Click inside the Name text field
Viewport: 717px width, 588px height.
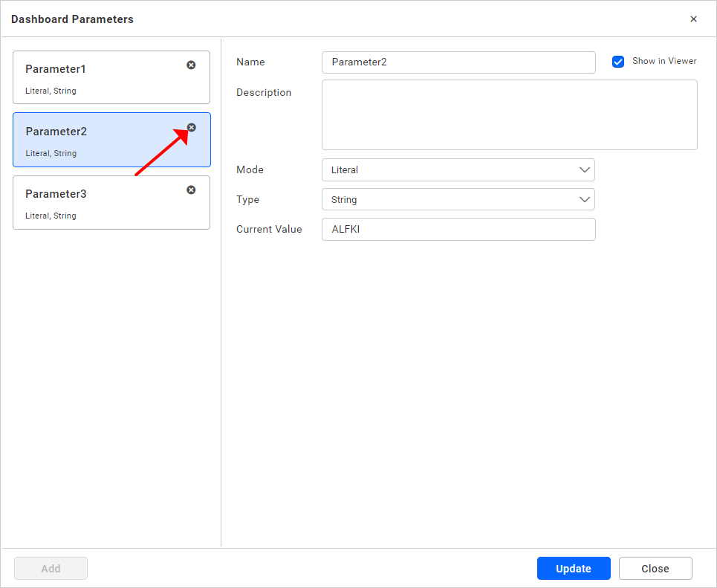(x=458, y=62)
